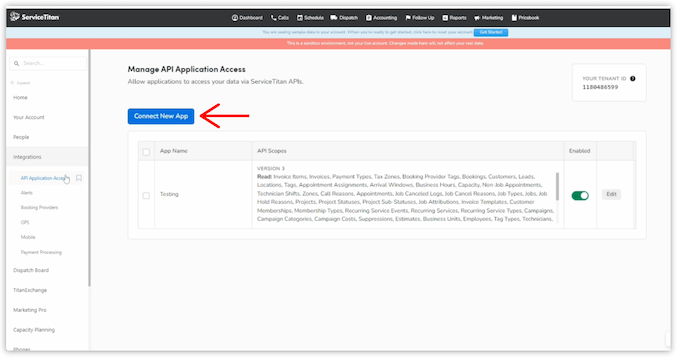This screenshot has height=360, width=680.
Task: Expand People in the sidebar
Action: [21, 137]
